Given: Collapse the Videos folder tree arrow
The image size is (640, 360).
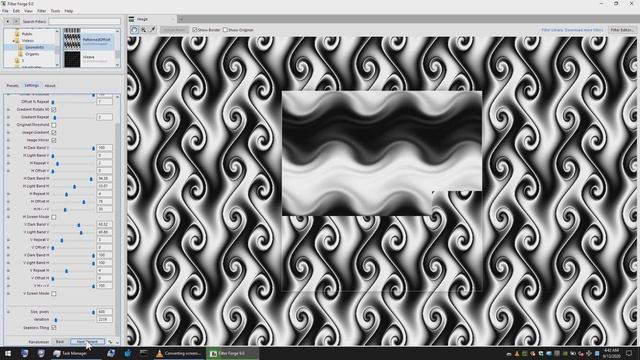Looking at the screenshot, I should [14, 41].
